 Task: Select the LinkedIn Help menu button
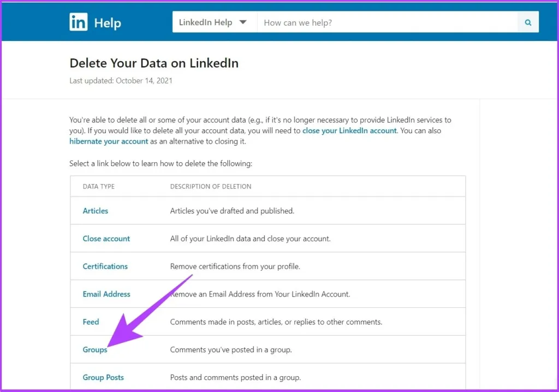tap(215, 22)
